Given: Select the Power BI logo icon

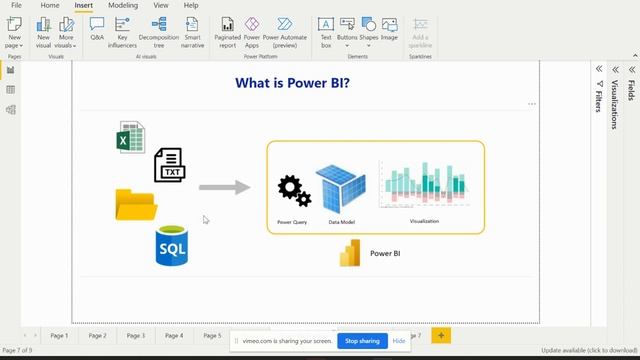Looking at the screenshot, I should point(350,253).
